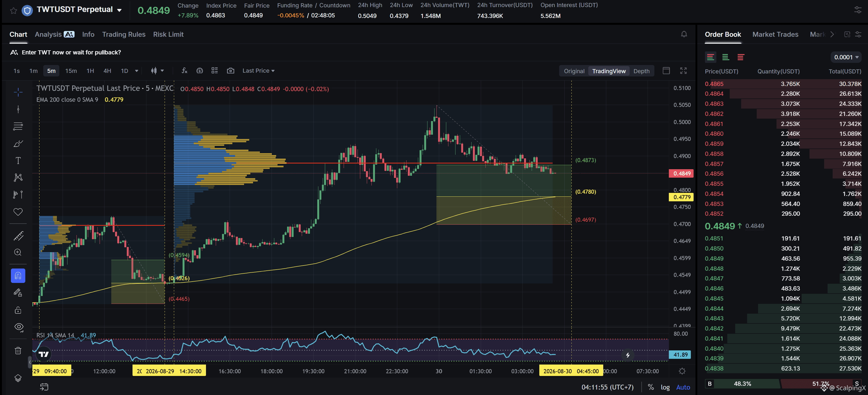This screenshot has width=868, height=395.
Task: Open the candlestick chart type dropdown
Action: 157,71
